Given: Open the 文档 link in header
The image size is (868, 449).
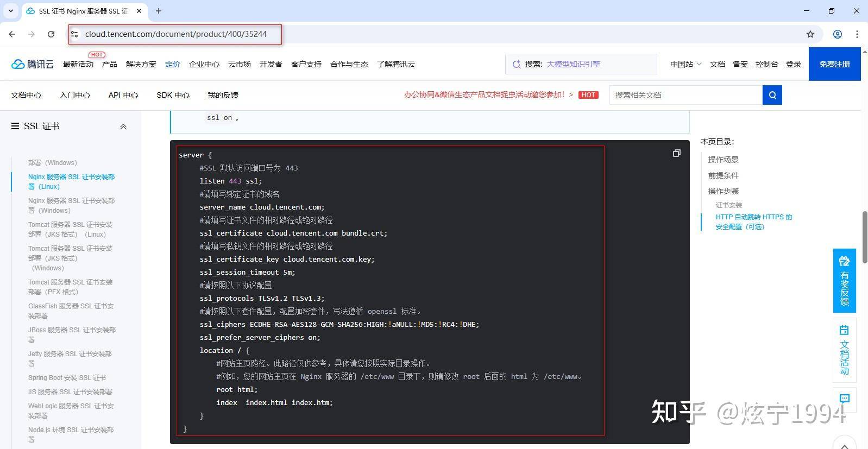Looking at the screenshot, I should (717, 64).
